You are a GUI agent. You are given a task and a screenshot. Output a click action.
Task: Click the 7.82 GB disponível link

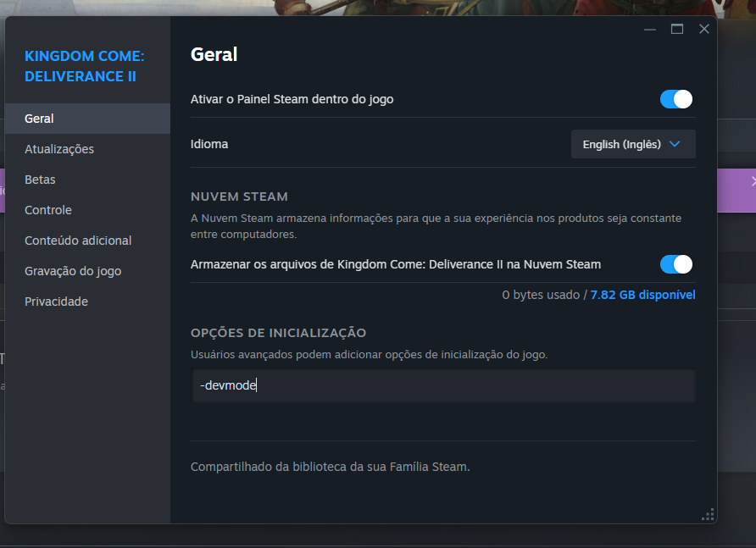click(x=642, y=295)
